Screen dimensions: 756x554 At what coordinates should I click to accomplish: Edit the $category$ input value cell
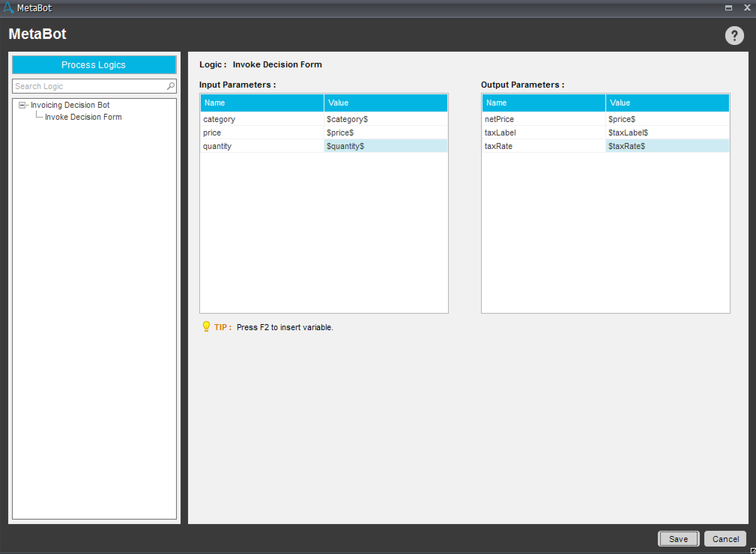(x=385, y=119)
